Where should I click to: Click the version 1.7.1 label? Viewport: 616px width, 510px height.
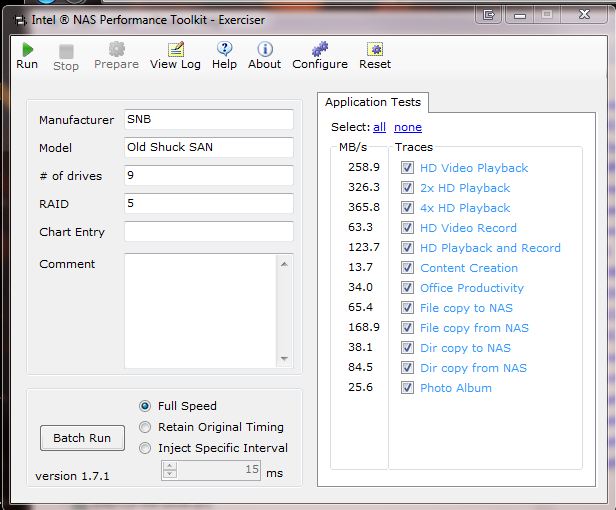pos(72,476)
